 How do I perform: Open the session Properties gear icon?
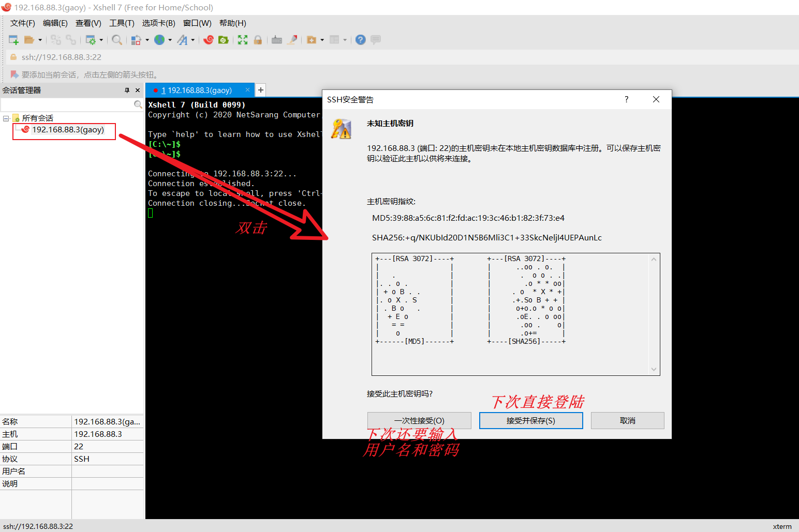[x=91, y=40]
